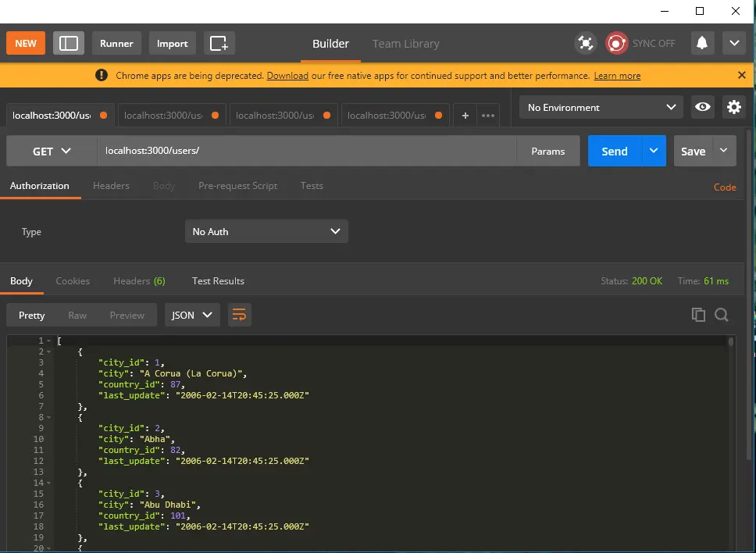
Task: Open the GET method dropdown
Action: (x=52, y=152)
